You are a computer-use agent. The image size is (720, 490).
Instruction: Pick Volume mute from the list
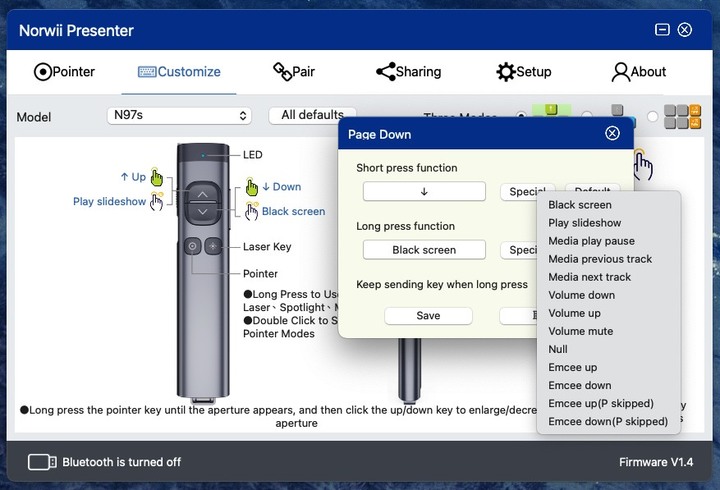point(580,331)
